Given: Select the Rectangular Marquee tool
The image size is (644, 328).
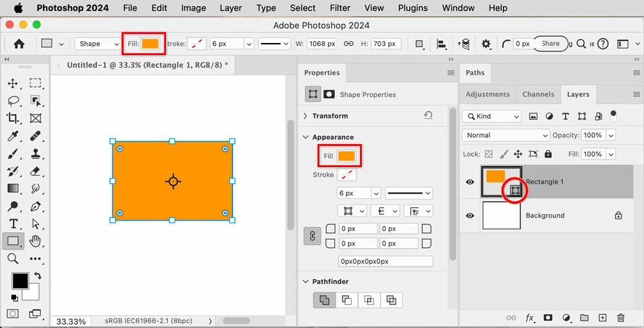Looking at the screenshot, I should [x=35, y=83].
